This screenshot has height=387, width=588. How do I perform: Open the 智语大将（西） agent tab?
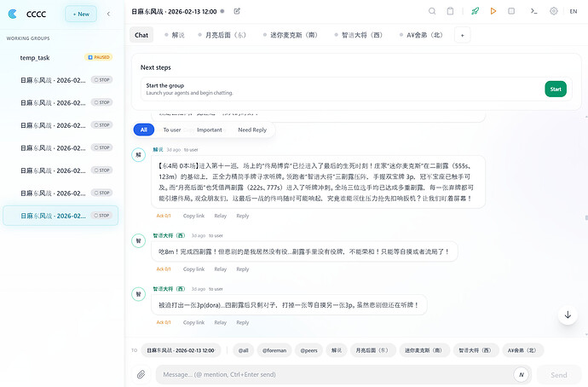pyautogui.click(x=358, y=35)
